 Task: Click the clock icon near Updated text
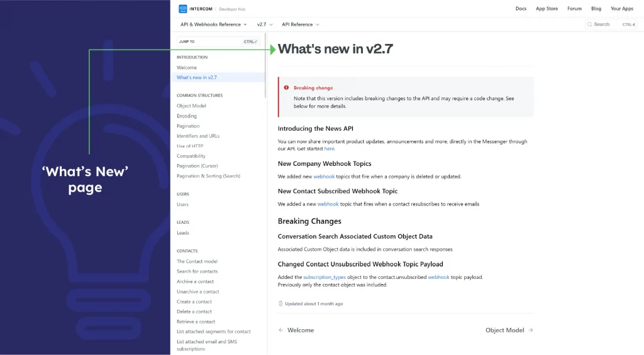click(280, 303)
